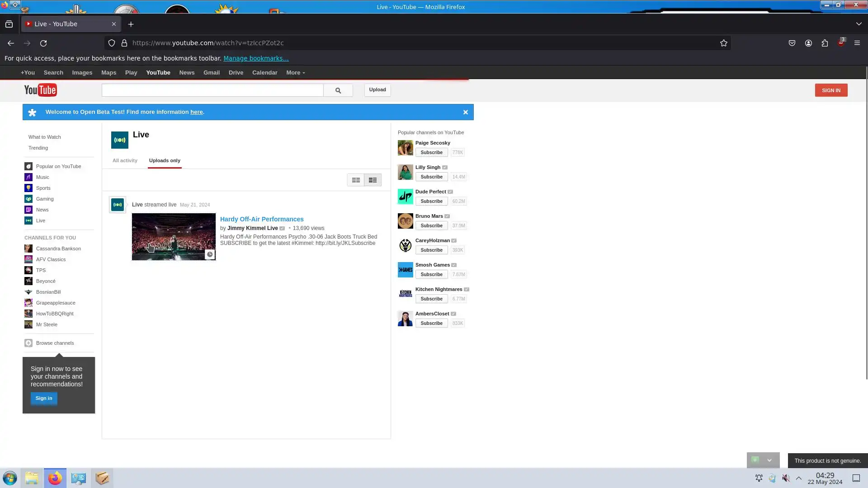Select the Uploads only tab
Screen dimensions: 868x488
[165, 160]
